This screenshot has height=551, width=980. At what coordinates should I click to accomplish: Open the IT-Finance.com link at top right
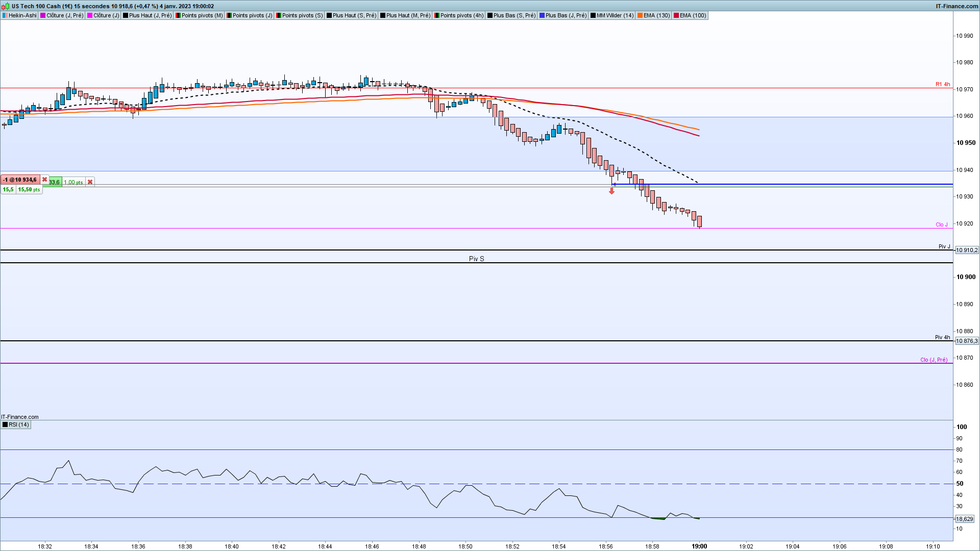tap(957, 6)
